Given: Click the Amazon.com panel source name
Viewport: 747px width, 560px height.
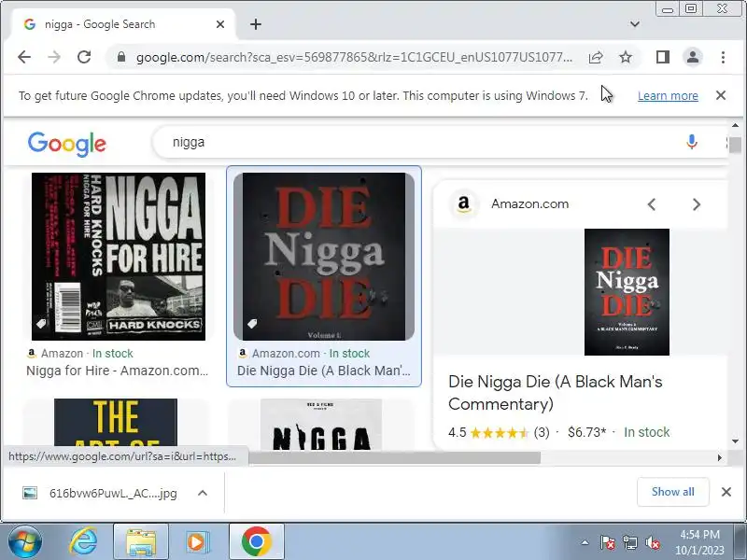Looking at the screenshot, I should click(529, 203).
